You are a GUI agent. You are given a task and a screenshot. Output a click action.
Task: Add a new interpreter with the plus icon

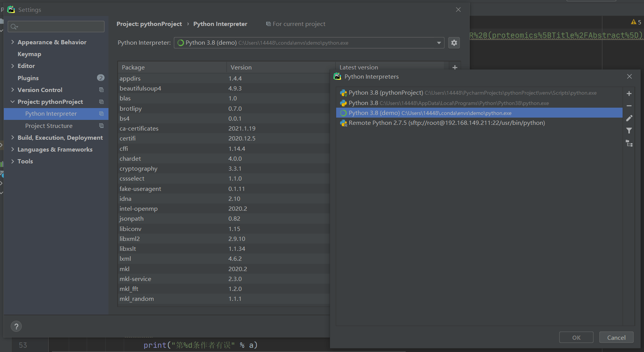click(629, 94)
